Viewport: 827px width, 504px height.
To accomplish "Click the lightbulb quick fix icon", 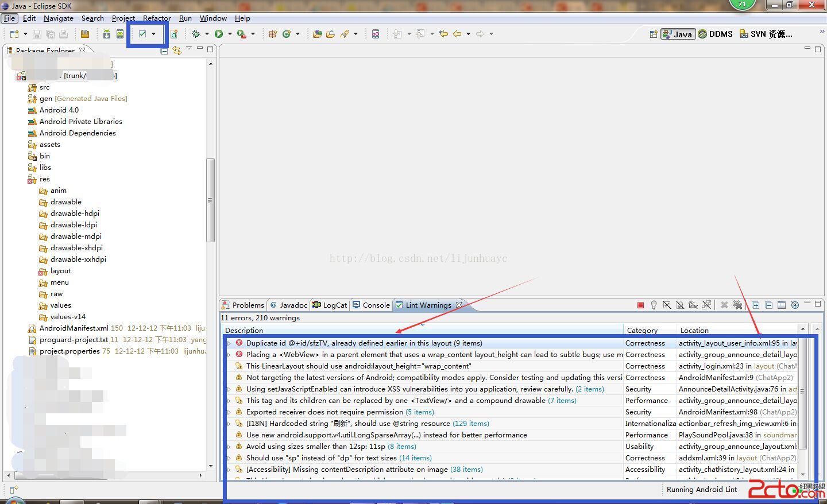I will pyautogui.click(x=654, y=305).
